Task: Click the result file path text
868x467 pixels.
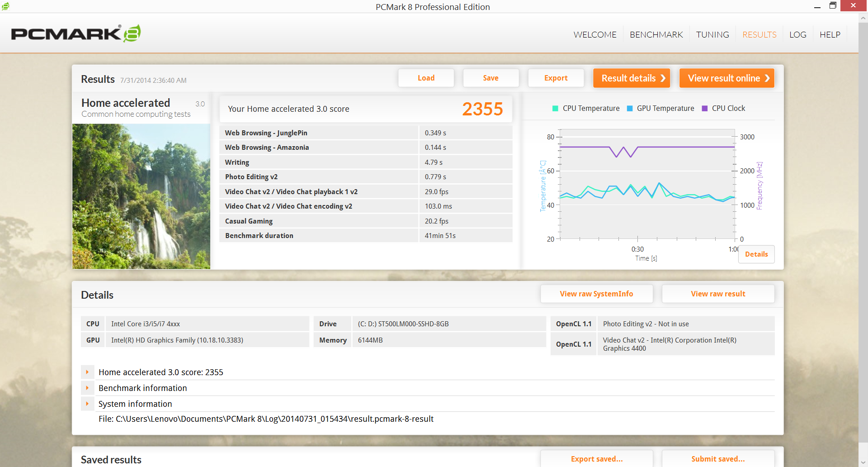Action: click(x=266, y=419)
